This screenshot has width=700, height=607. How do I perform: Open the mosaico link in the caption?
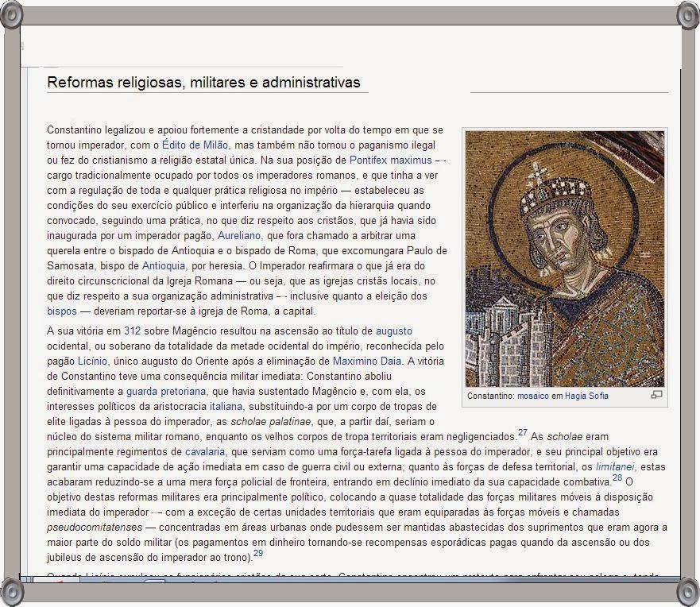[533, 396]
